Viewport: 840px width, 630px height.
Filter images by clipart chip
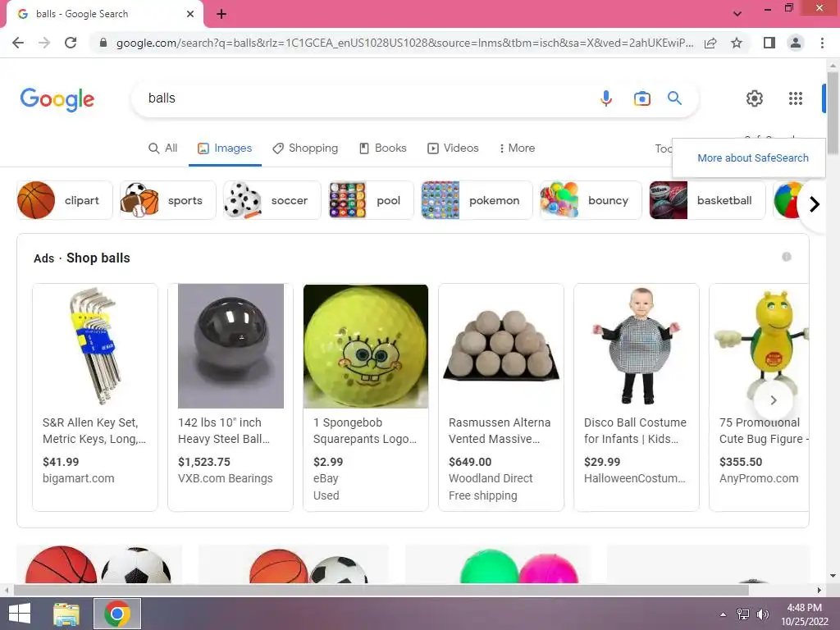[x=64, y=200]
